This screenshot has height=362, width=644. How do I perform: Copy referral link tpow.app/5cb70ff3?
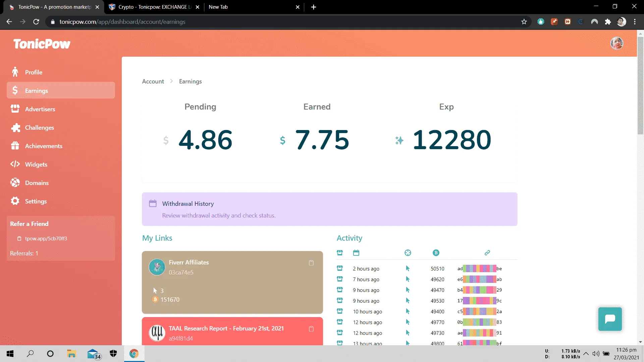tap(46, 239)
